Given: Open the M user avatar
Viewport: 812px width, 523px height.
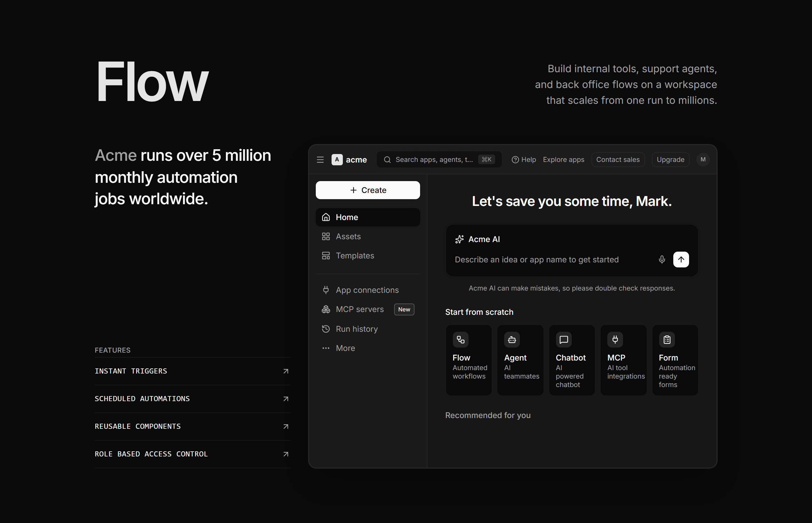Looking at the screenshot, I should point(703,160).
